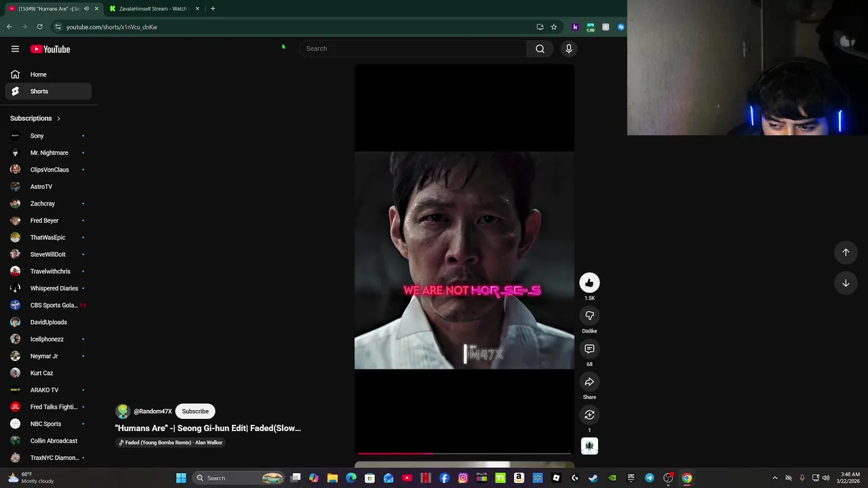Click the "Humans Are" Short title
Screen dimensions: 868x488
coord(208,428)
